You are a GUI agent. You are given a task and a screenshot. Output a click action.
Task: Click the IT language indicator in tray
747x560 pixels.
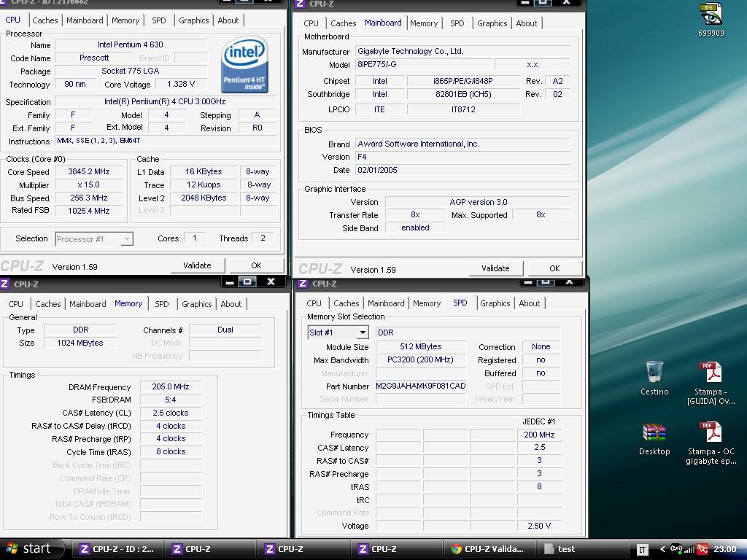tap(642, 550)
